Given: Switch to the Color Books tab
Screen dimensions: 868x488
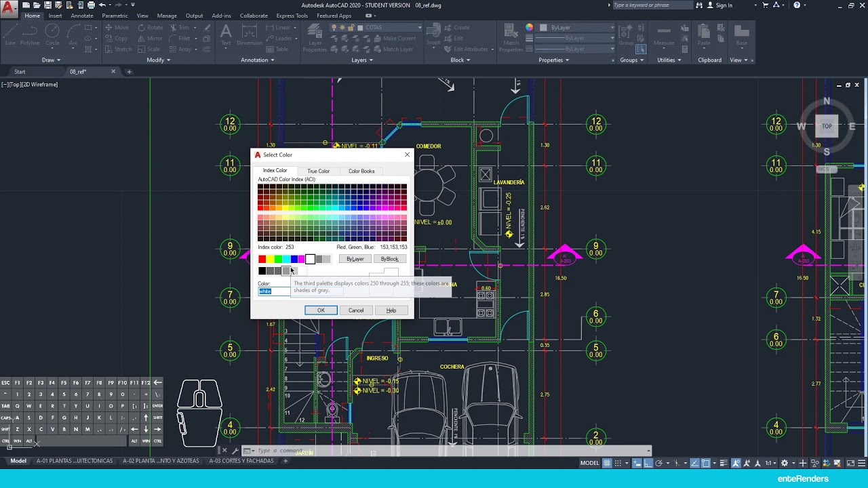Looking at the screenshot, I should point(361,171).
